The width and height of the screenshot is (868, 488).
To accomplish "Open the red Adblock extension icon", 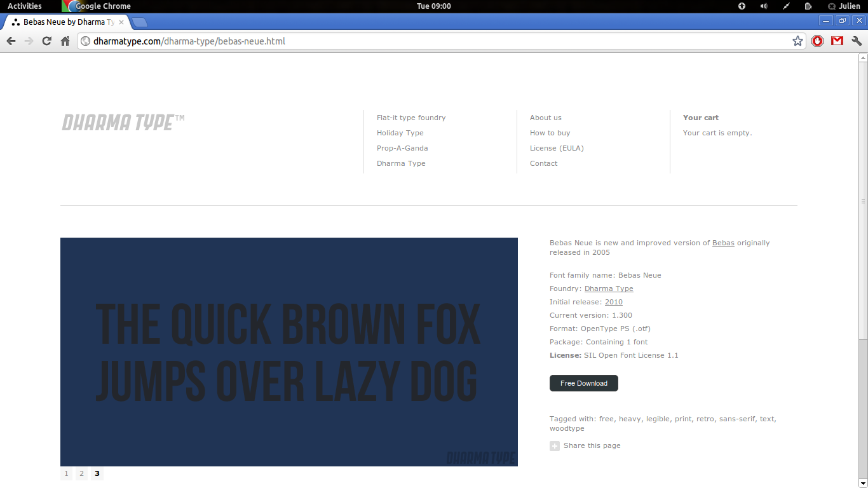I will (818, 41).
